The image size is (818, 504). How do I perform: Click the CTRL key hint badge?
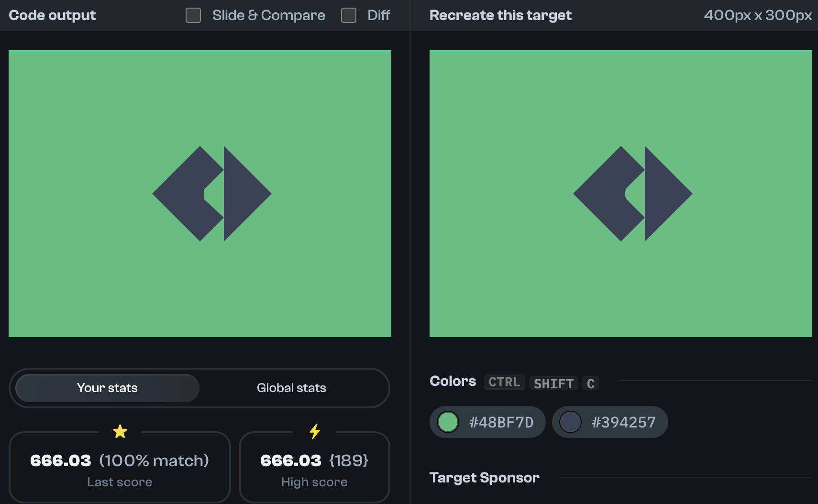click(x=504, y=382)
